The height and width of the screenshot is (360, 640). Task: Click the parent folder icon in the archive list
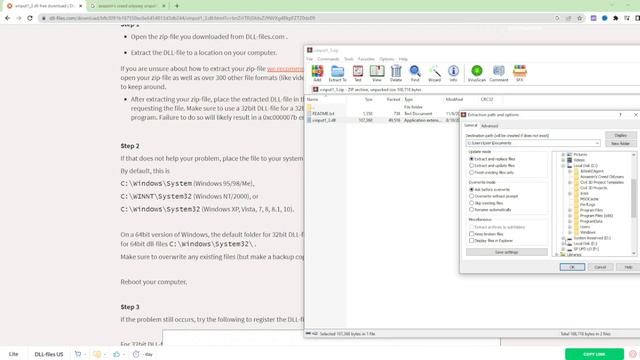[x=309, y=107]
